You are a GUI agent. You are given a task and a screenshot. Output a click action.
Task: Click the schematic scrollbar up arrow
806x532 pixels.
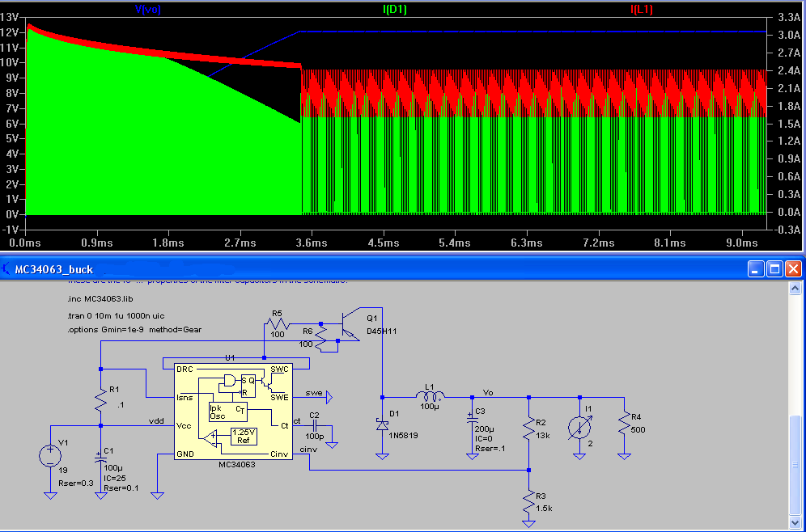pos(795,287)
